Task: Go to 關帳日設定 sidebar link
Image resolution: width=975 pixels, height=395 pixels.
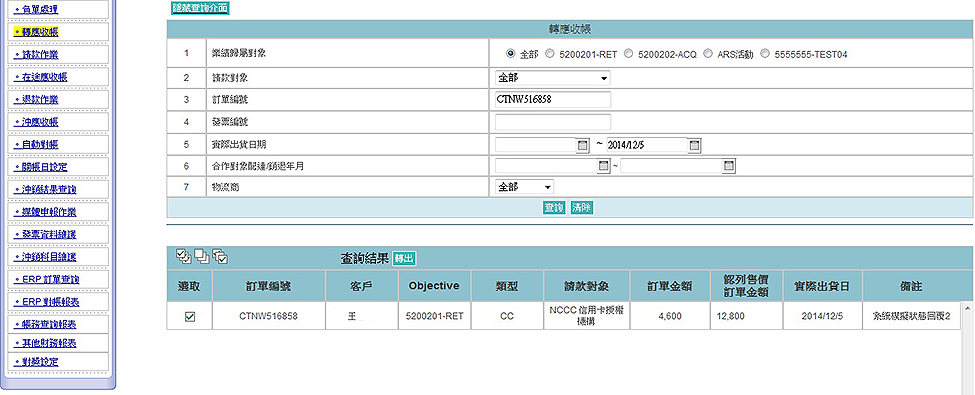Action: point(40,167)
